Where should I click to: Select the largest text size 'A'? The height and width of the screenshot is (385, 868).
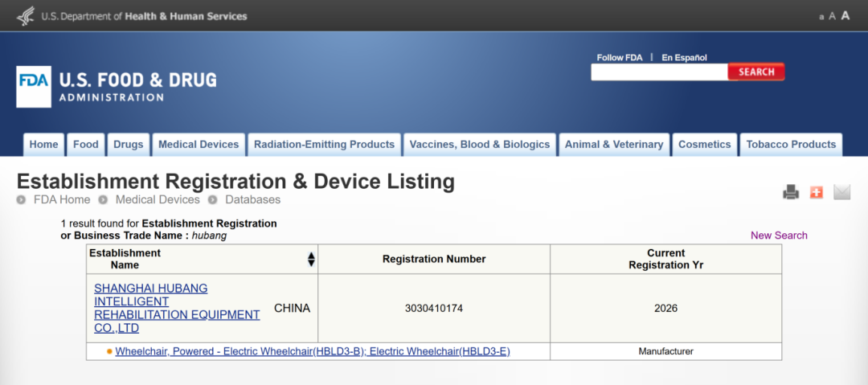pos(845,15)
